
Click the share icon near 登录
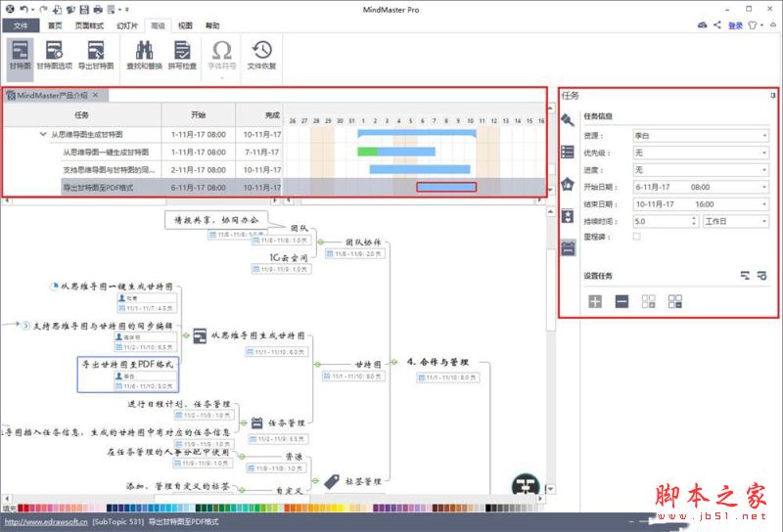pos(717,25)
